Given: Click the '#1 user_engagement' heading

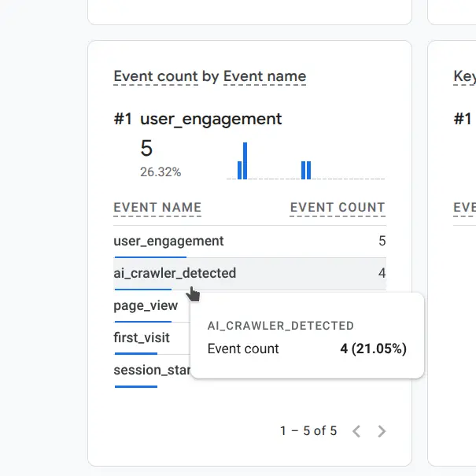Looking at the screenshot, I should point(197,119).
